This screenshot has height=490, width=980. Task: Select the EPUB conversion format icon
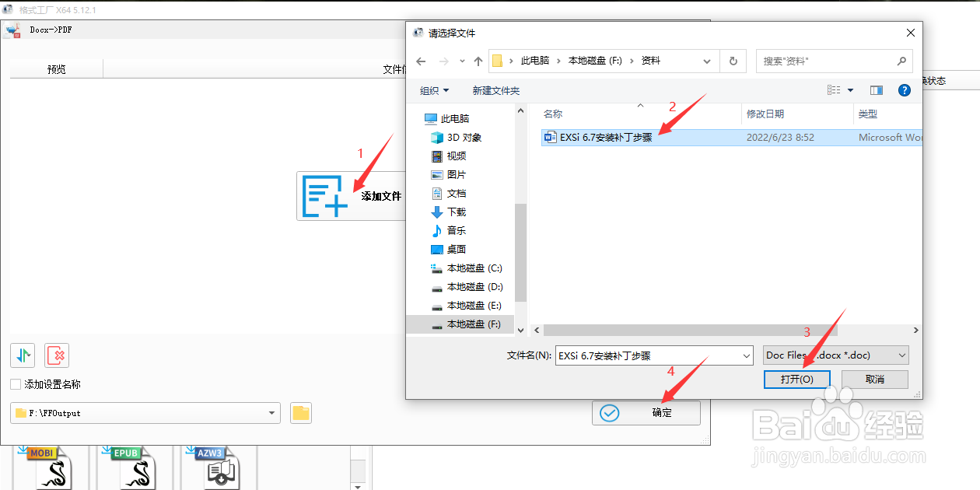tap(128, 467)
